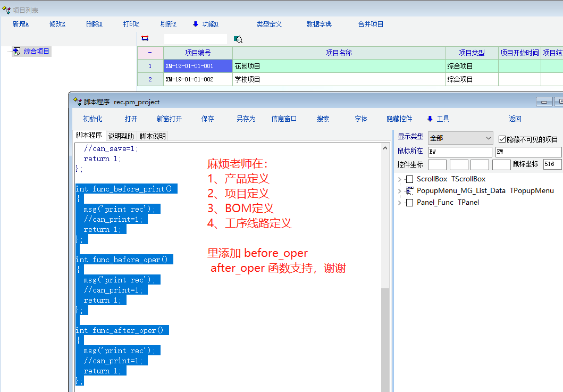The width and height of the screenshot is (563, 392).
Task: Switch to the 脚本说明 tab
Action: tap(153, 136)
